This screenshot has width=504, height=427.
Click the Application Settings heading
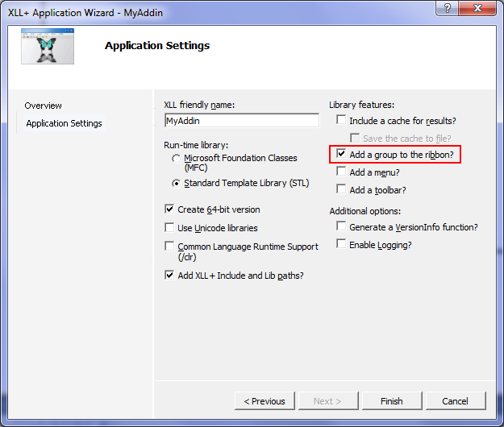pyautogui.click(x=157, y=46)
